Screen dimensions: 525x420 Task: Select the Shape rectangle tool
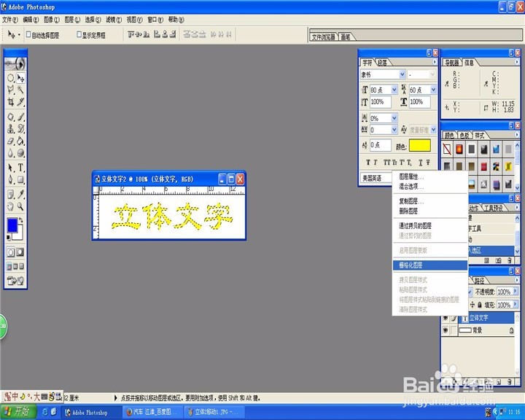click(20, 179)
